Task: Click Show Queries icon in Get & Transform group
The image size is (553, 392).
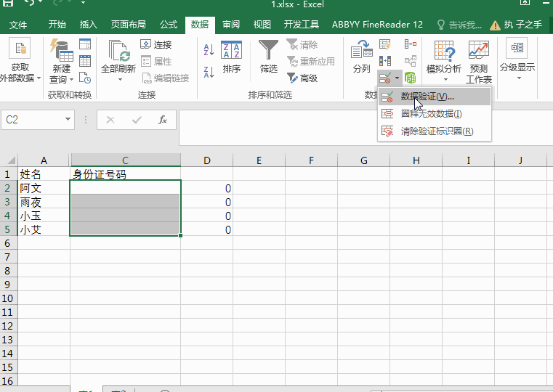Action: (85, 44)
